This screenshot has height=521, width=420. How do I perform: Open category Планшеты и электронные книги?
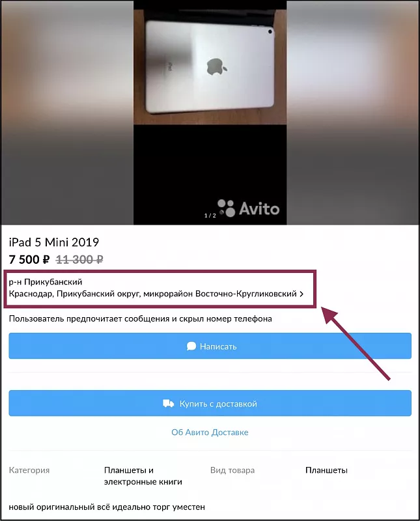point(143,476)
